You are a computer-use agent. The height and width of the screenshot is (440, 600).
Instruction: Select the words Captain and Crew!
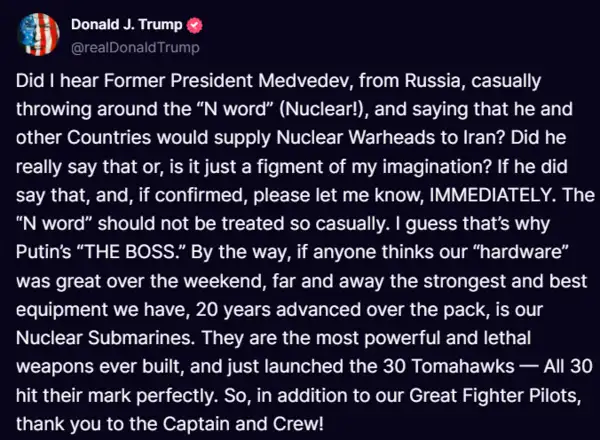(243, 424)
